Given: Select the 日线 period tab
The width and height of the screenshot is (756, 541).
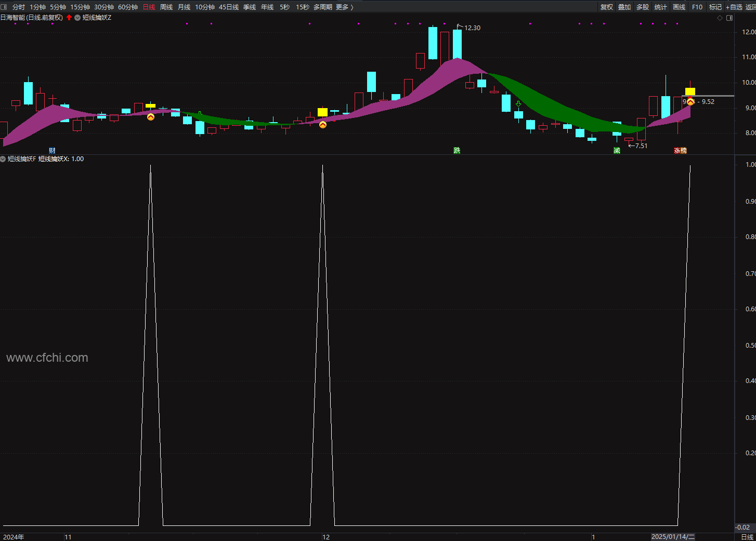Looking at the screenshot, I should pos(149,7).
